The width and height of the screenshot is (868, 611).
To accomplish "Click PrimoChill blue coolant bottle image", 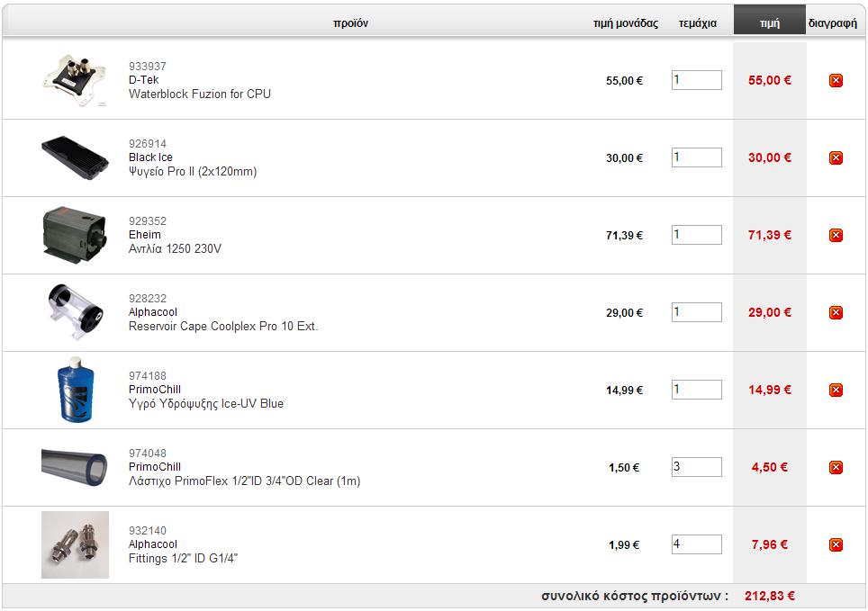I will click(76, 391).
